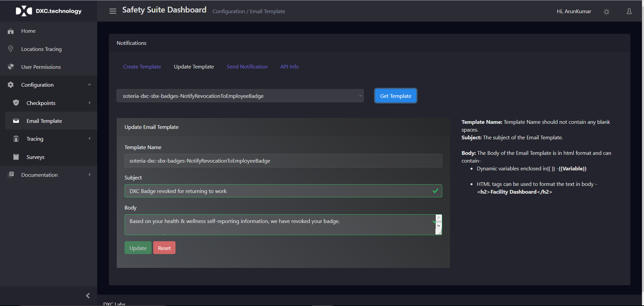Click the Subject field green checkmark
The image size is (644, 306).
pyautogui.click(x=436, y=191)
